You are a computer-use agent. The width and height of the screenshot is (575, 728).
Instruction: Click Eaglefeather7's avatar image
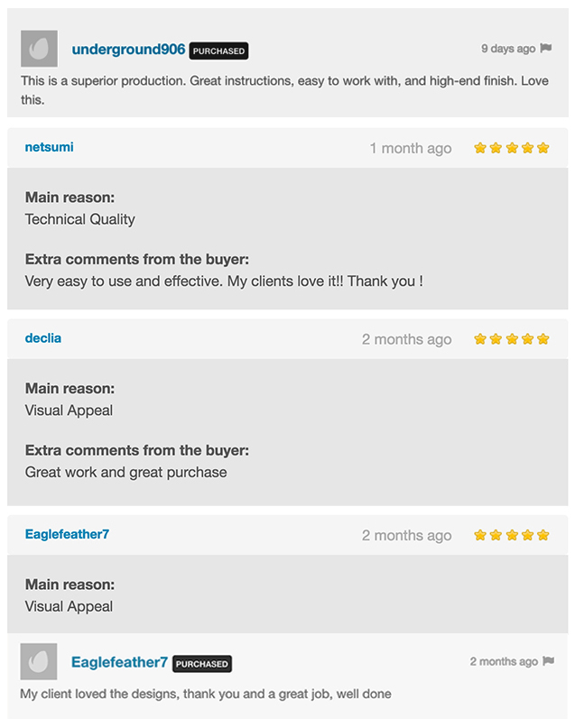coord(39,661)
